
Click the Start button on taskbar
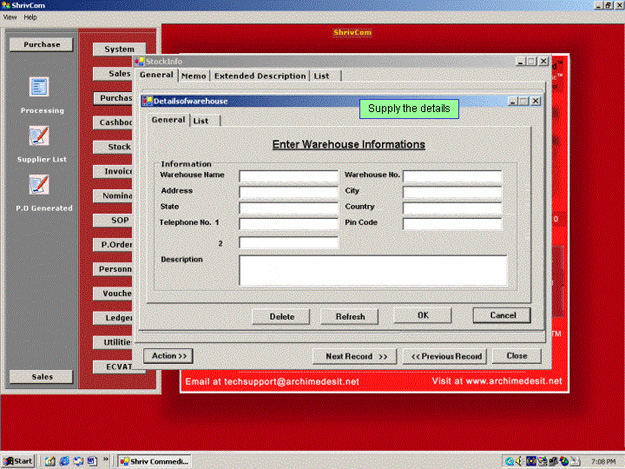click(x=18, y=461)
